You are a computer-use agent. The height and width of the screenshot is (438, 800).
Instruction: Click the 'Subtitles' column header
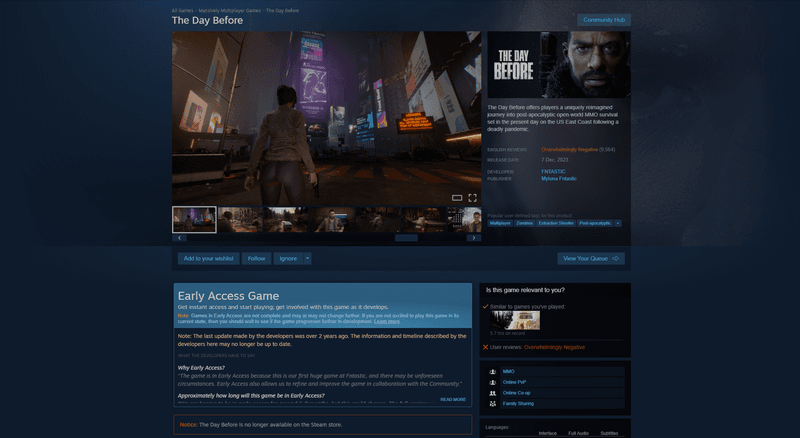[x=609, y=433]
